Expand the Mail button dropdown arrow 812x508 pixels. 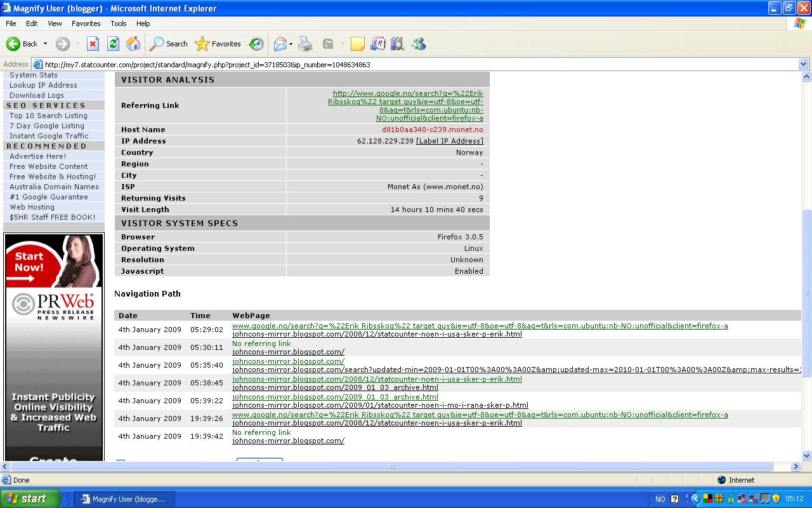click(x=291, y=44)
